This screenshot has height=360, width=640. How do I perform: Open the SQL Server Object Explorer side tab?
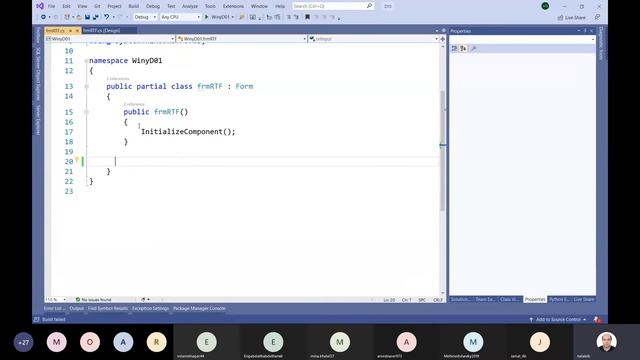[x=38, y=73]
